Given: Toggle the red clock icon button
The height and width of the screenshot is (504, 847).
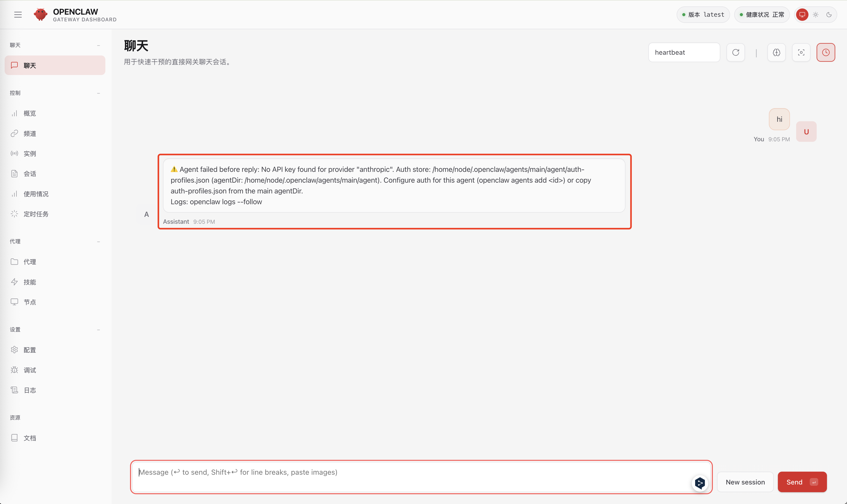Looking at the screenshot, I should 826,52.
